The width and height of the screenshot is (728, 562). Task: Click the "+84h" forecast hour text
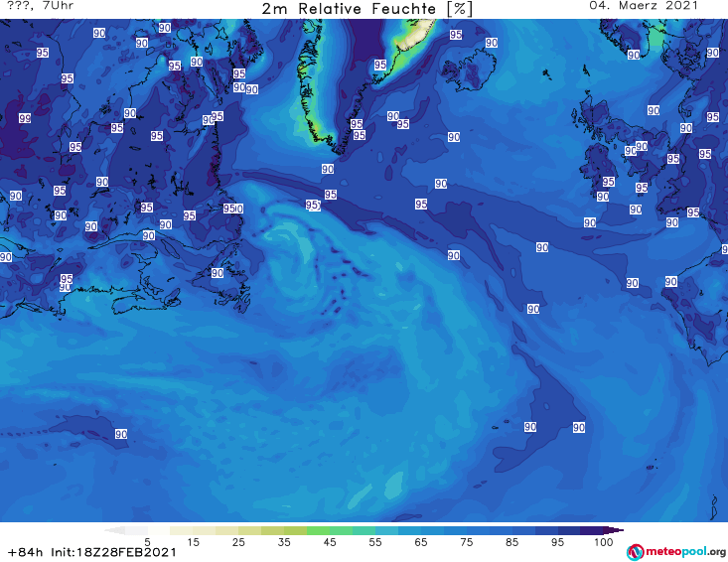click(26, 552)
